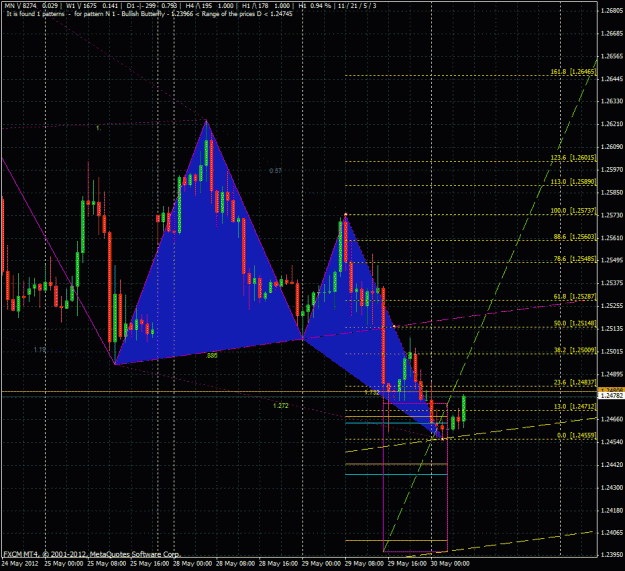Viewport: 625px width, 571px height.
Task: Click the 1.26685 value on price axis
Action: 611,33
